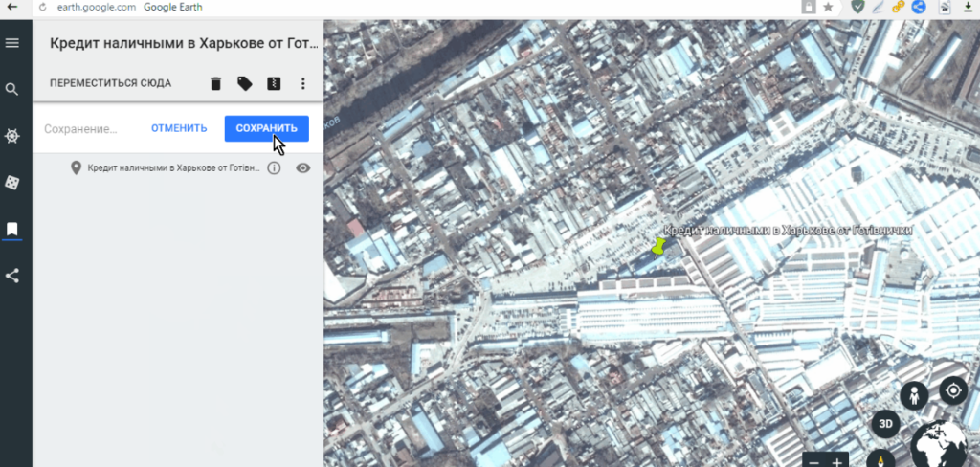The image size is (980, 467).
Task: Delete placemark with trash icon
Action: click(x=215, y=84)
